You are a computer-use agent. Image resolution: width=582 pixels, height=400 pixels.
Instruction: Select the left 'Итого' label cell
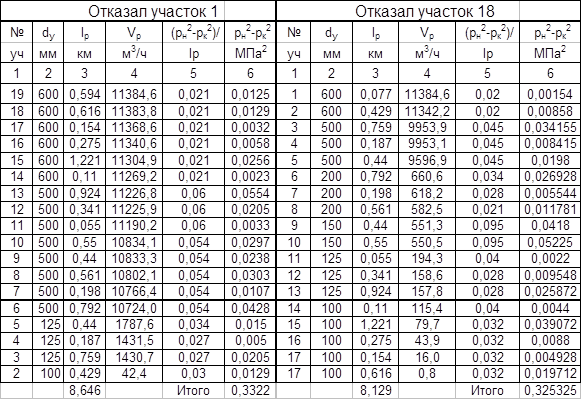click(x=193, y=391)
